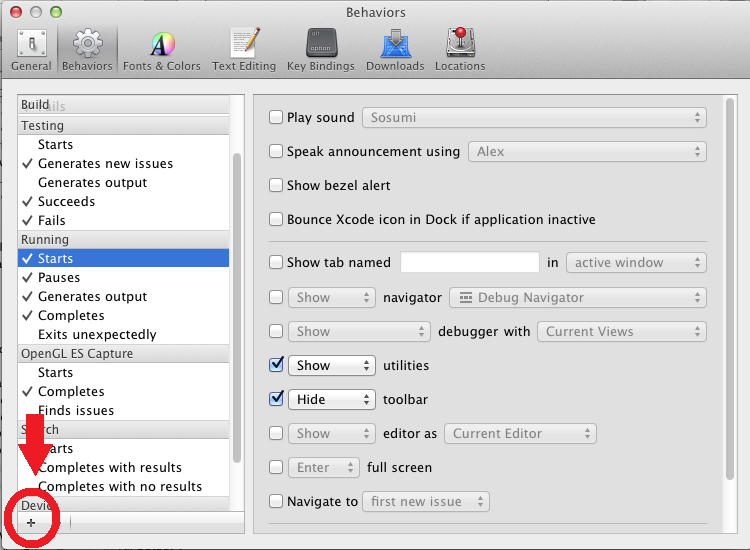Enable the Play sound checkbox

pyautogui.click(x=276, y=117)
